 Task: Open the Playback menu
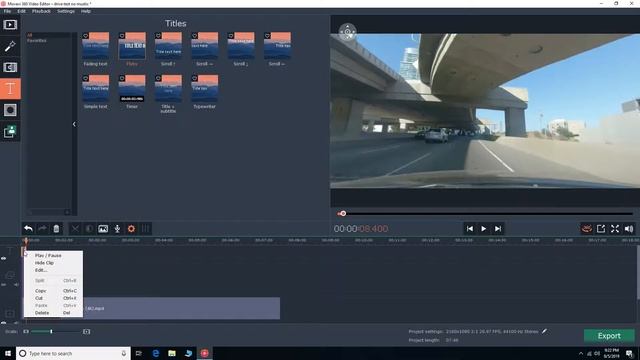[41, 11]
